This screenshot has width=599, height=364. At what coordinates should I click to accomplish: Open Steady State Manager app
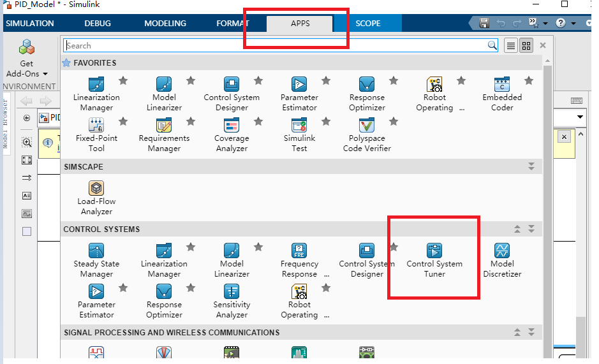point(96,260)
